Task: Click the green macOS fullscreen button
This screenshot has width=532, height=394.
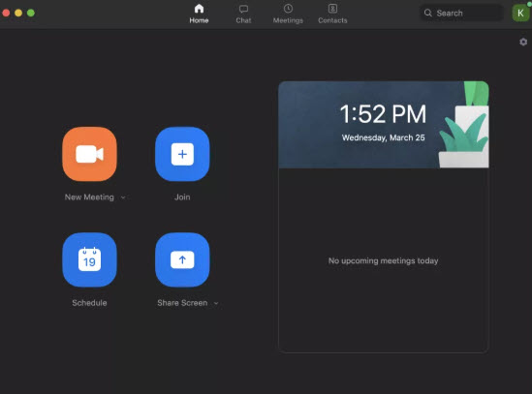Action: coord(31,13)
